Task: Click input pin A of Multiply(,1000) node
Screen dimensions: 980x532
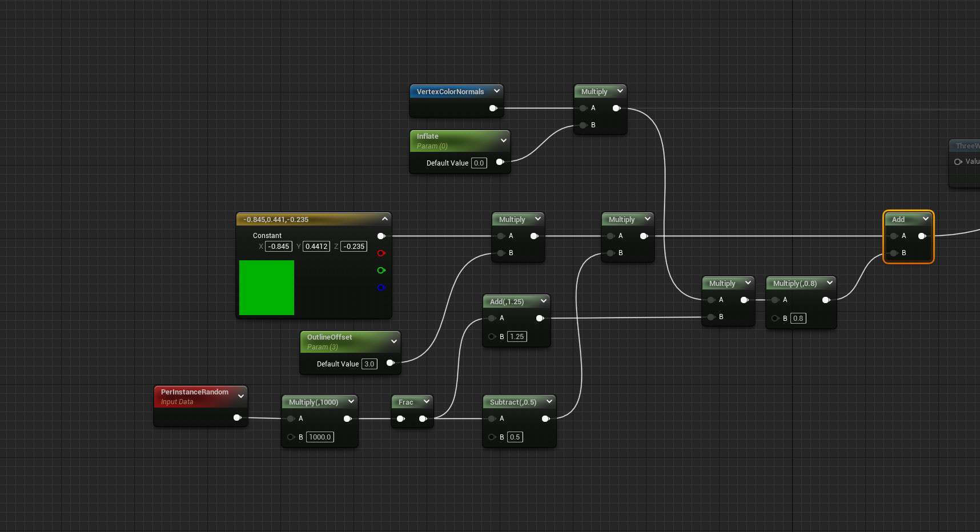Action: tap(291, 418)
